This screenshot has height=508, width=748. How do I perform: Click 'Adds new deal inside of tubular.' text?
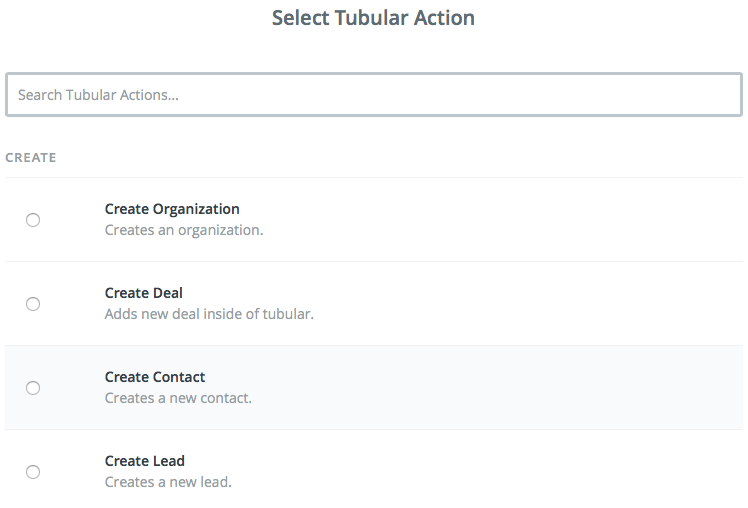pos(209,314)
